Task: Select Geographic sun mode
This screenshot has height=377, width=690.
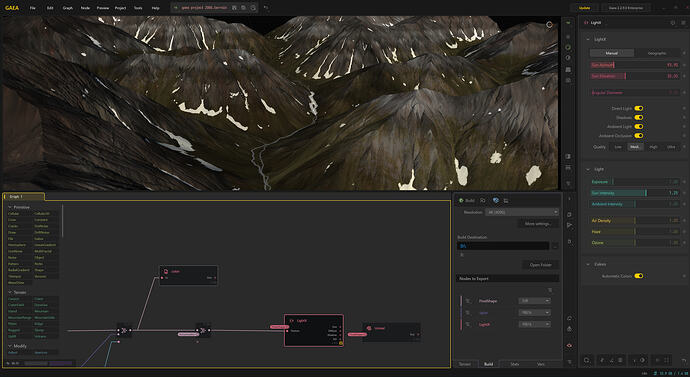Action: 657,53
